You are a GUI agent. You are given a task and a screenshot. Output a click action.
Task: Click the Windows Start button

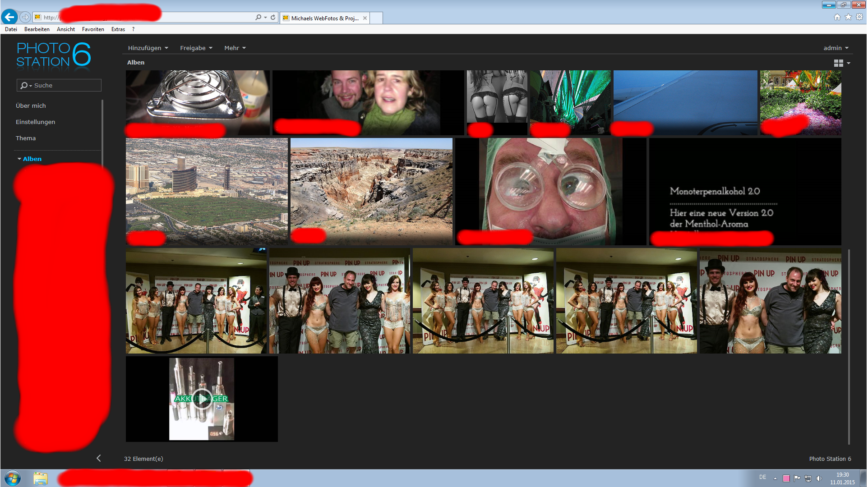(x=13, y=478)
